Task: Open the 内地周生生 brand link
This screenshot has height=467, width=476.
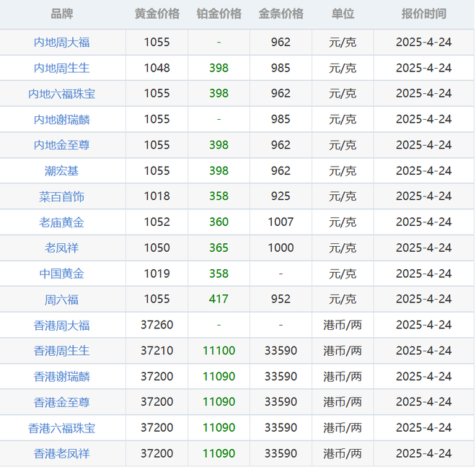Action: [61, 68]
